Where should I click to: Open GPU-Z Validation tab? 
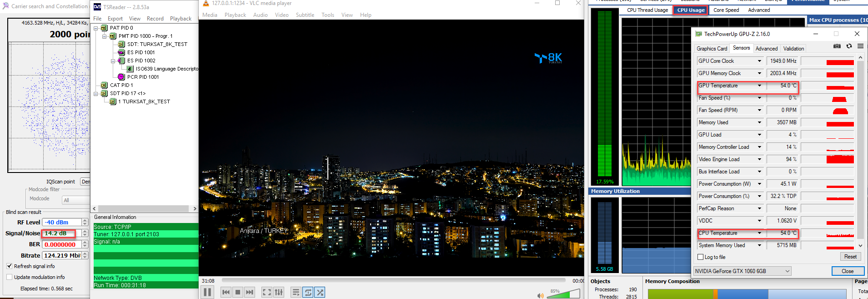pyautogui.click(x=794, y=49)
